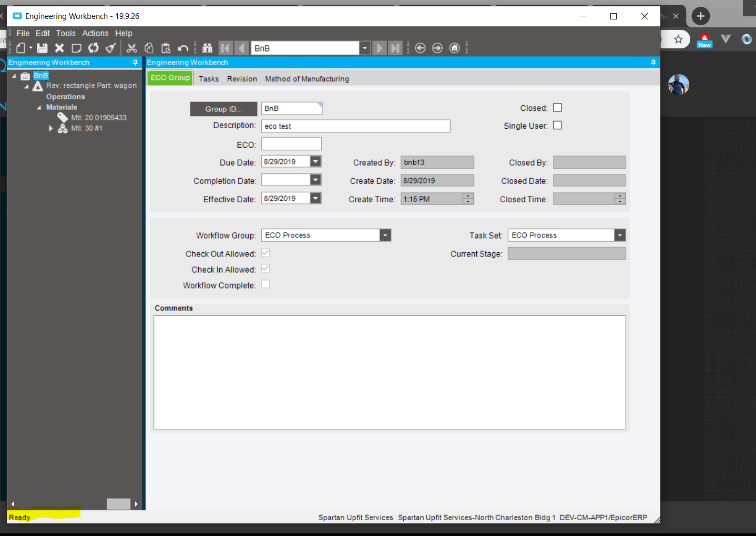
Task: Click the browser bookmark star icon
Action: pos(678,39)
